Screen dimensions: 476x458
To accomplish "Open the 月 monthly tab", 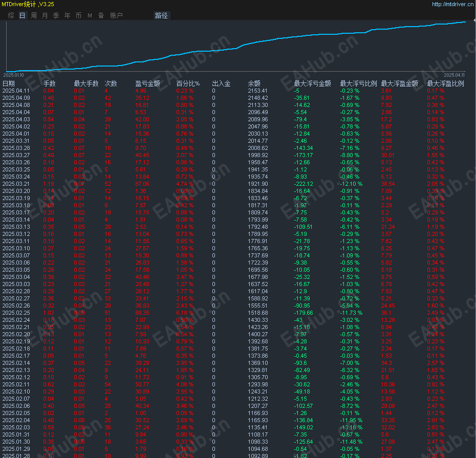I will tap(45, 15).
